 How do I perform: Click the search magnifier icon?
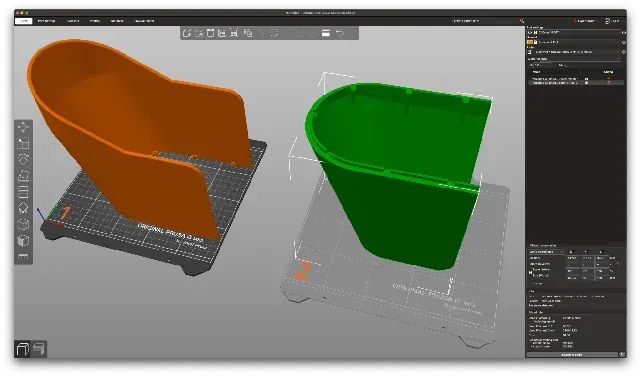pos(522,21)
